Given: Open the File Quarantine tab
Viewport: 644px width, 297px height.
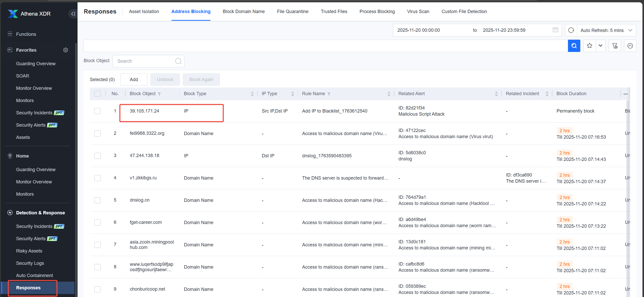Looking at the screenshot, I should click(293, 12).
